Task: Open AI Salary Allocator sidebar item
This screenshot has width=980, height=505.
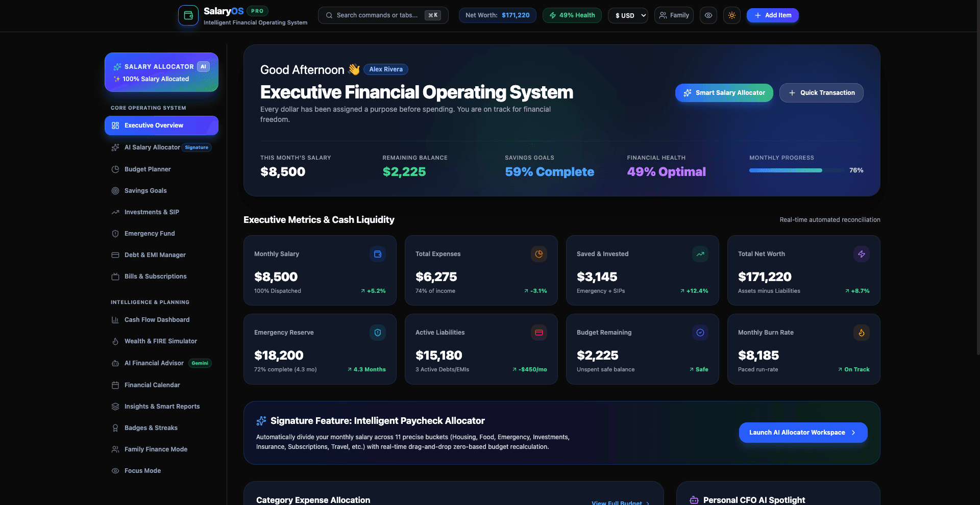Action: point(161,147)
